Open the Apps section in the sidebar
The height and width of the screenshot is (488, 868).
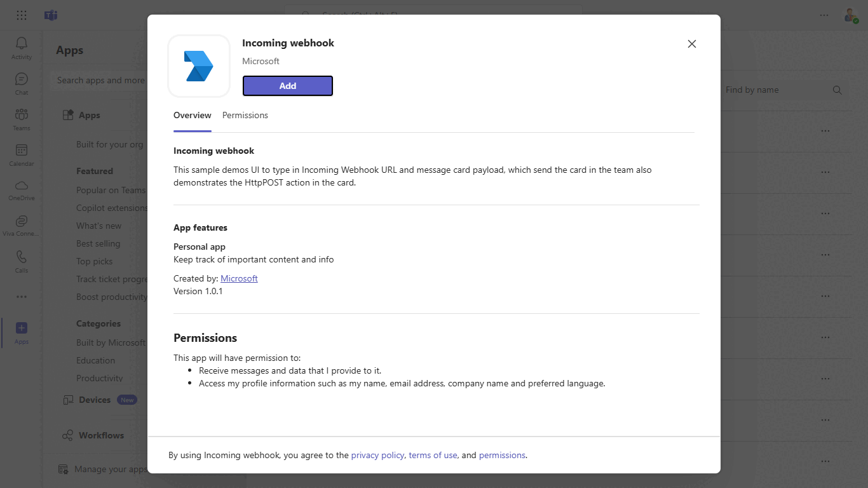click(21, 332)
